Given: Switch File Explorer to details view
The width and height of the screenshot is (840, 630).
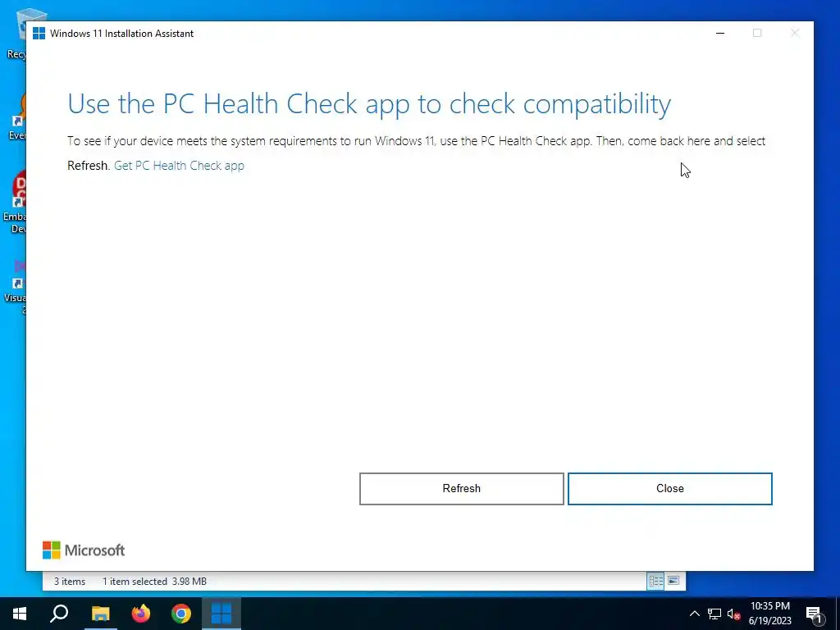Looking at the screenshot, I should tap(655, 582).
